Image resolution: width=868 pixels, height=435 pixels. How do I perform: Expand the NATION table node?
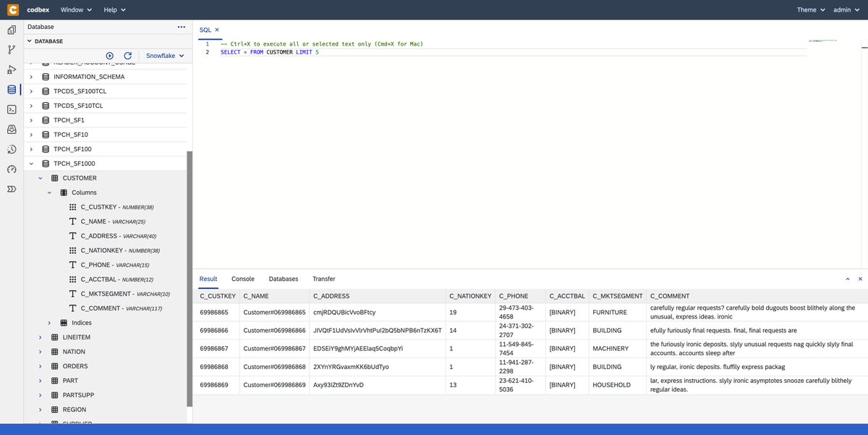tap(40, 352)
